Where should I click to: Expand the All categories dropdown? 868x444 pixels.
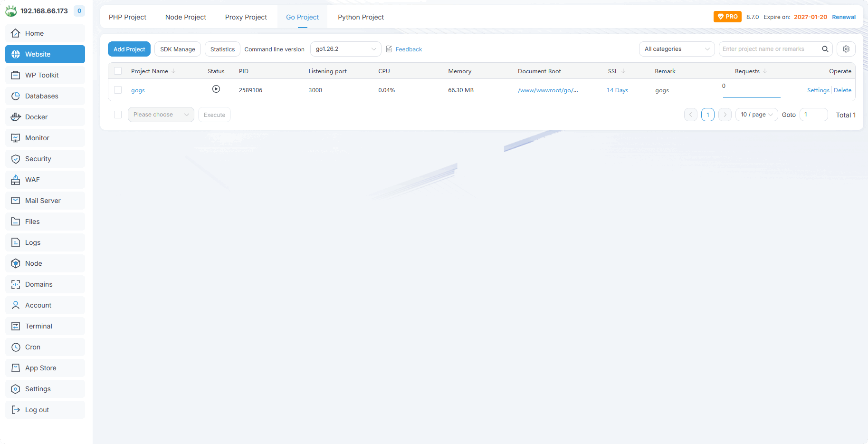(x=677, y=49)
